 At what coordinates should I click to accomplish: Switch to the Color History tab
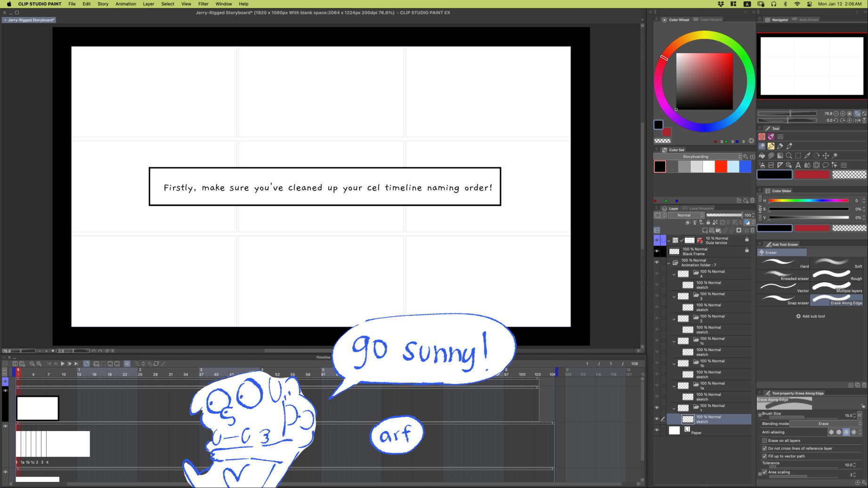(710, 20)
